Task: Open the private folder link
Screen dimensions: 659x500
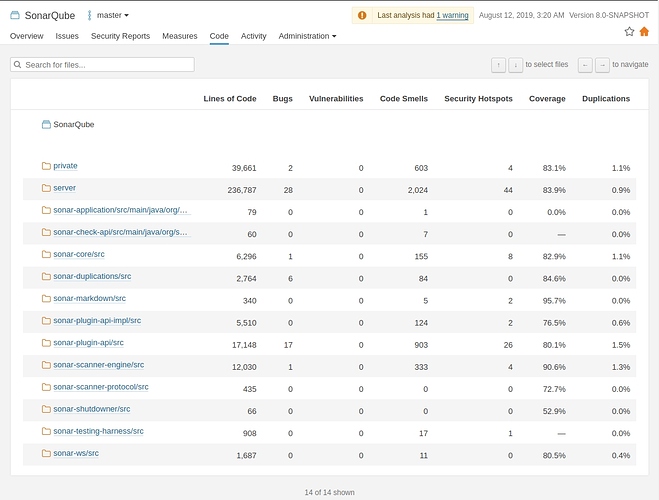Action: click(65, 166)
